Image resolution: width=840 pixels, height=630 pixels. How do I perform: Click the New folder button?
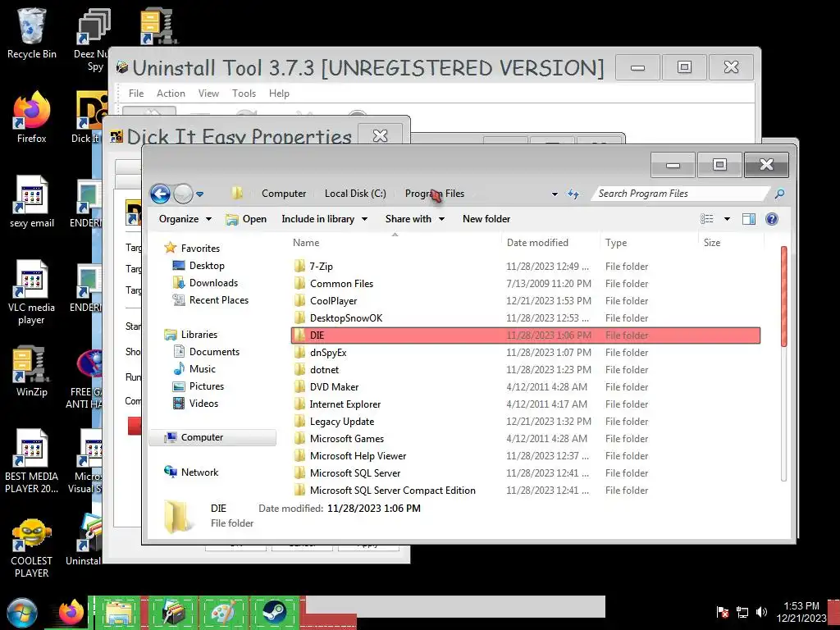click(x=486, y=218)
